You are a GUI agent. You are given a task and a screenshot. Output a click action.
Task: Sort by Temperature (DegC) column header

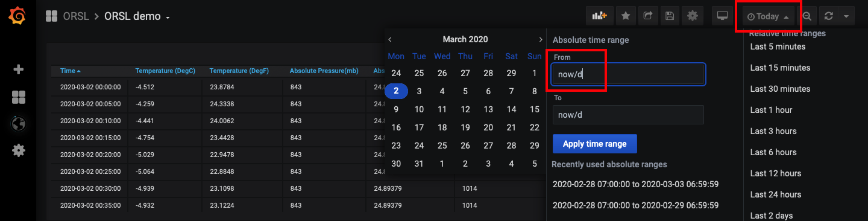tap(165, 71)
